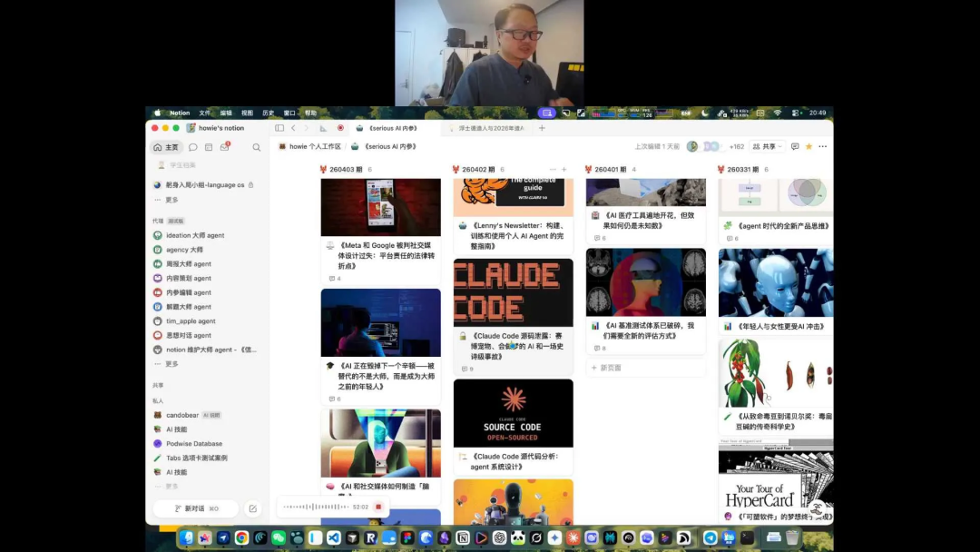Image resolution: width=980 pixels, height=552 pixels.
Task: Open WeChat in the Dock
Action: coord(279,537)
